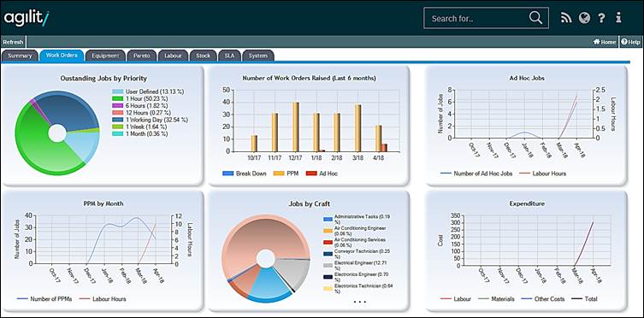
Task: Click the Electrical Engineer legend swatch
Action: click(x=328, y=266)
